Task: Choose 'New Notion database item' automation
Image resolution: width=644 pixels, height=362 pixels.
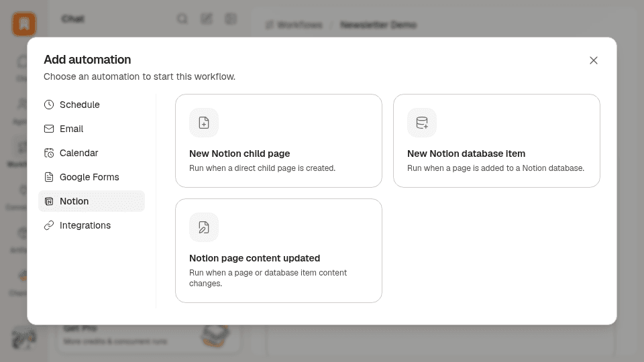Action: (496, 141)
